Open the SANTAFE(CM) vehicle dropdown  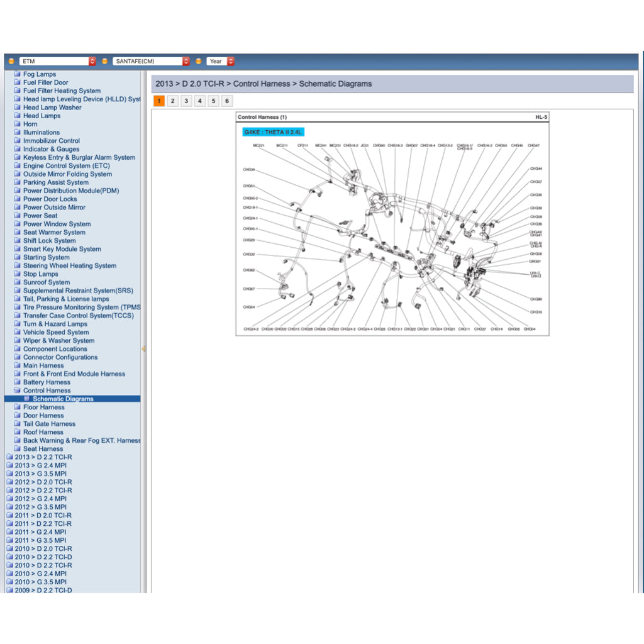click(x=151, y=62)
